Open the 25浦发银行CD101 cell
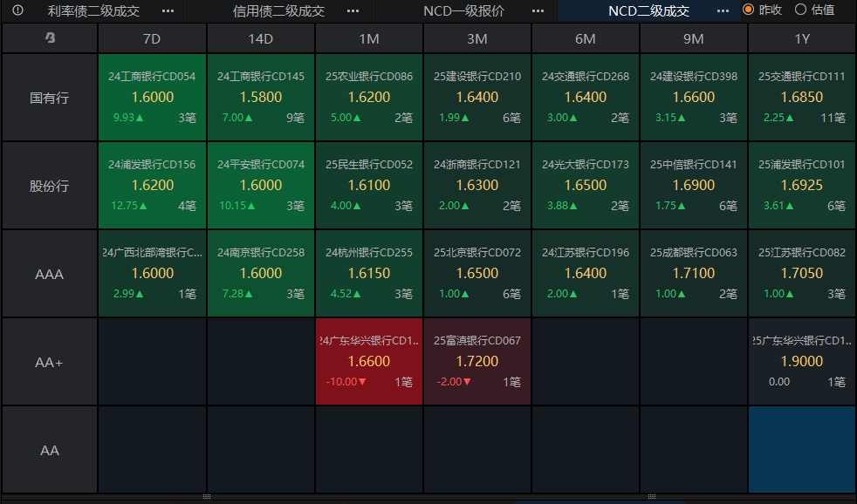The image size is (857, 504). point(802,186)
